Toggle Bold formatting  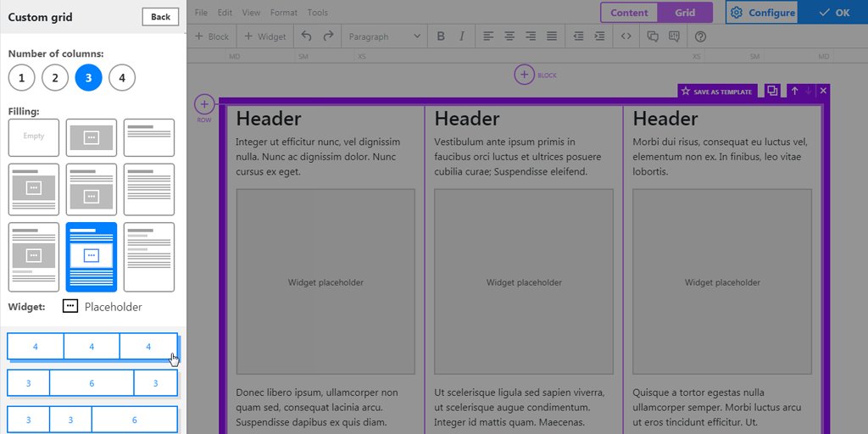[x=441, y=36]
